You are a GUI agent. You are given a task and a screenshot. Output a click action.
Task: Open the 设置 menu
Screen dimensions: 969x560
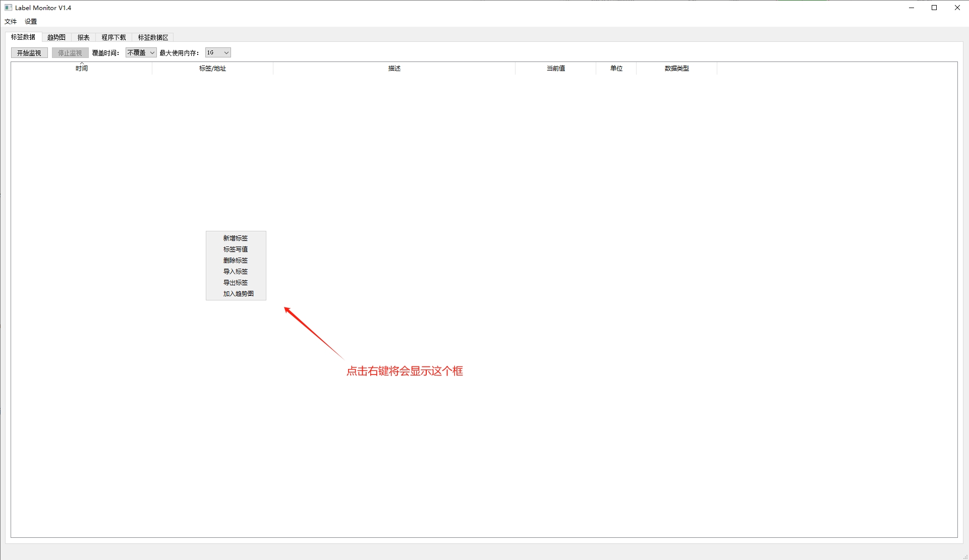point(31,22)
